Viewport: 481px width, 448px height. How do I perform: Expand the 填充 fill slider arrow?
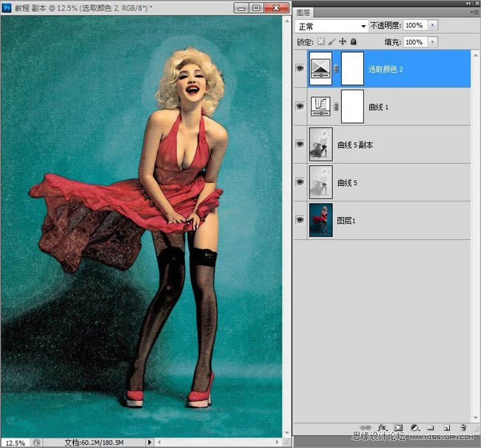(432, 42)
